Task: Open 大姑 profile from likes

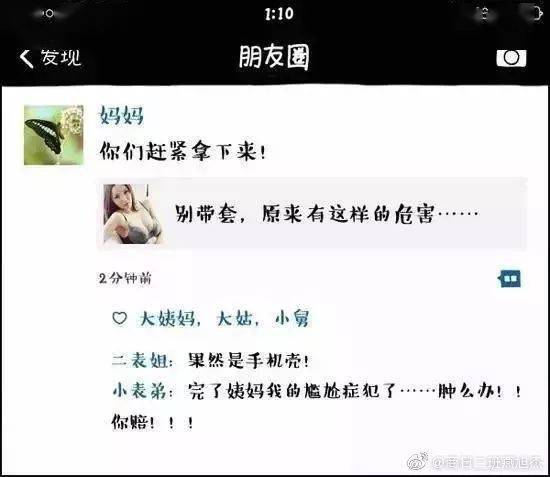Action: [x=234, y=319]
